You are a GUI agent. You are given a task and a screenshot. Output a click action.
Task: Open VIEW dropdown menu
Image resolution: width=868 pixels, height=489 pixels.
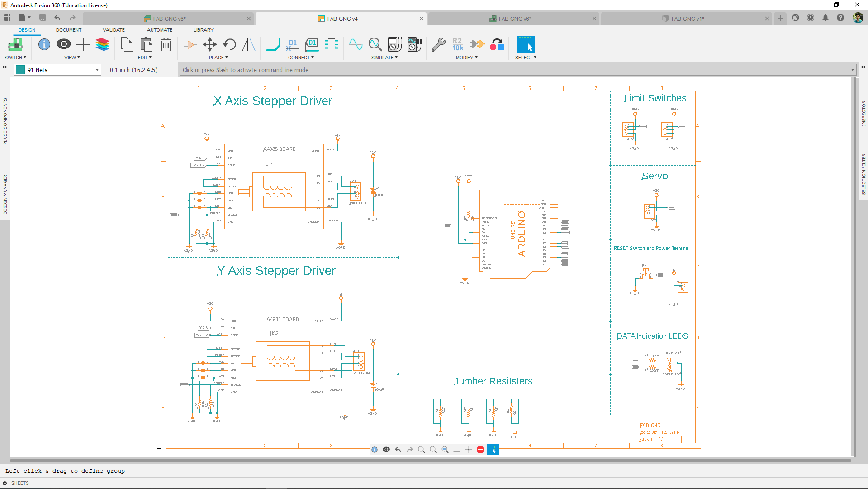tap(72, 58)
